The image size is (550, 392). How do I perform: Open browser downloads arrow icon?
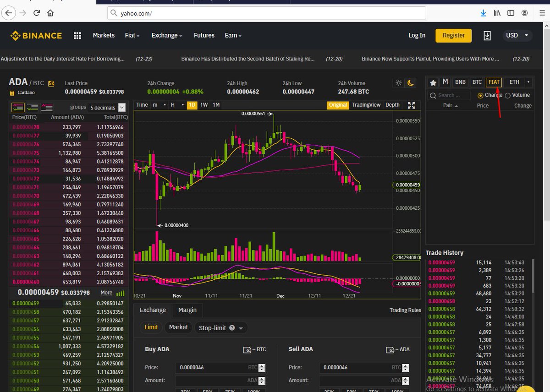tap(483, 13)
